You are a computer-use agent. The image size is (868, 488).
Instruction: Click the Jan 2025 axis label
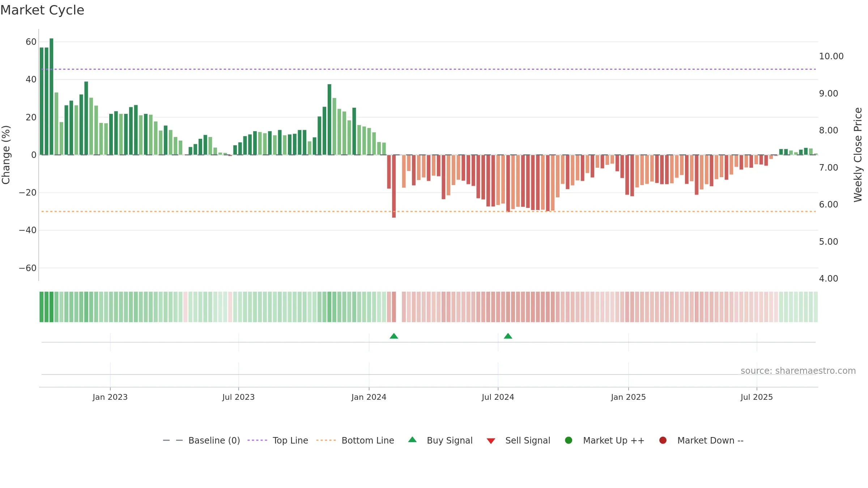click(x=628, y=397)
